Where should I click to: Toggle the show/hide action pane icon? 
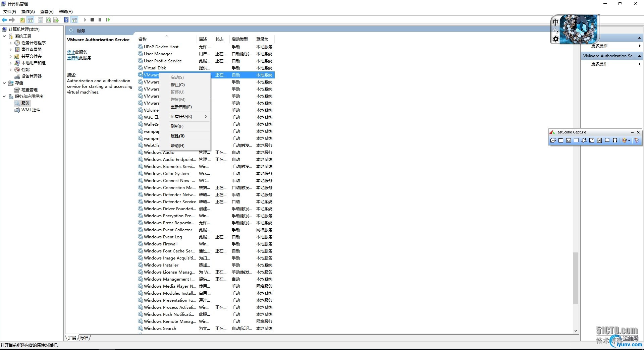(74, 20)
